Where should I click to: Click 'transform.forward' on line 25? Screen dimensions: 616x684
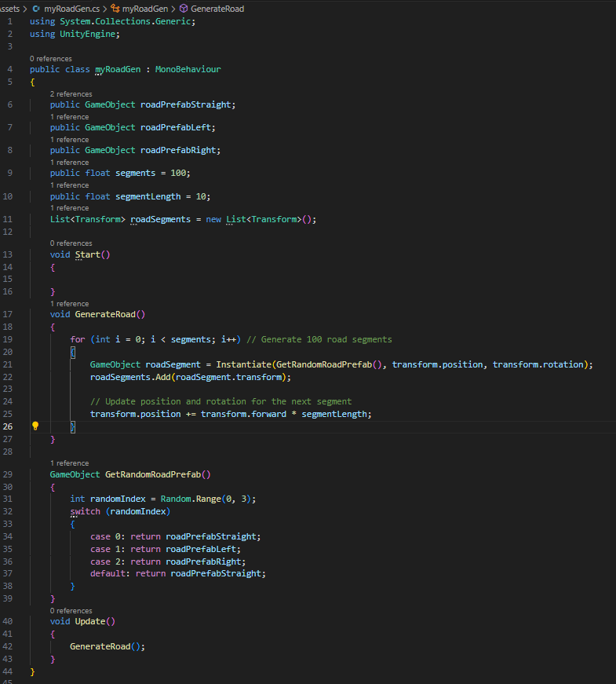click(243, 414)
